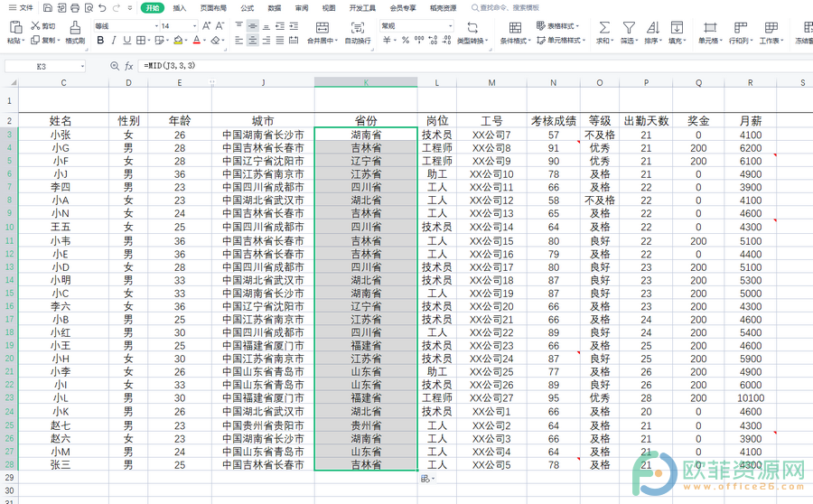Open Print Preview from quick access bar
This screenshot has width=813, height=504.
coord(89,8)
